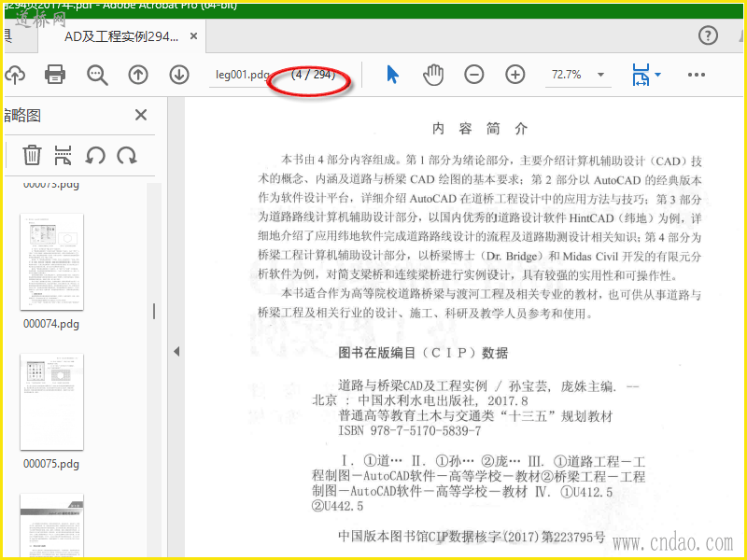Select the thumbnail below 000075.pdg
This screenshot has width=747, height=560.
pyautogui.click(x=51, y=526)
